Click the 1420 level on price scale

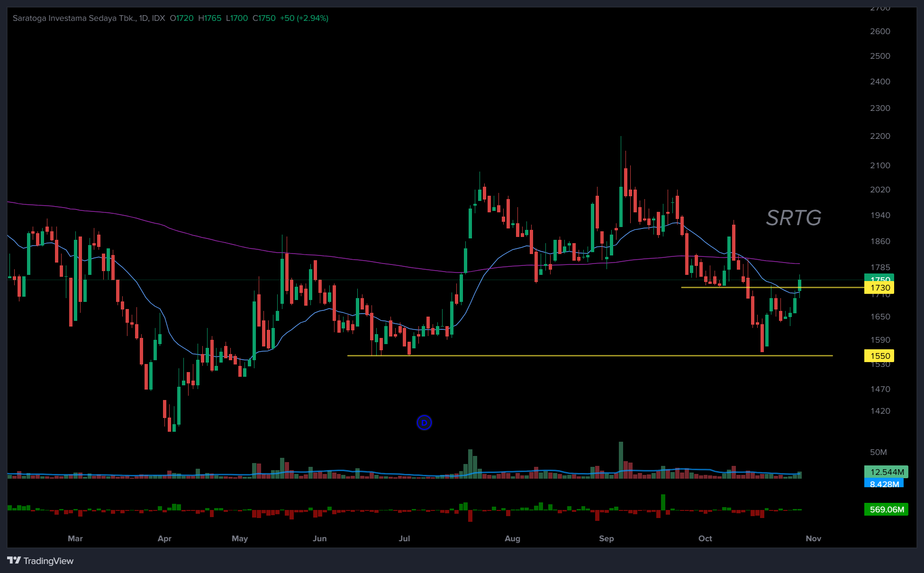(x=880, y=411)
